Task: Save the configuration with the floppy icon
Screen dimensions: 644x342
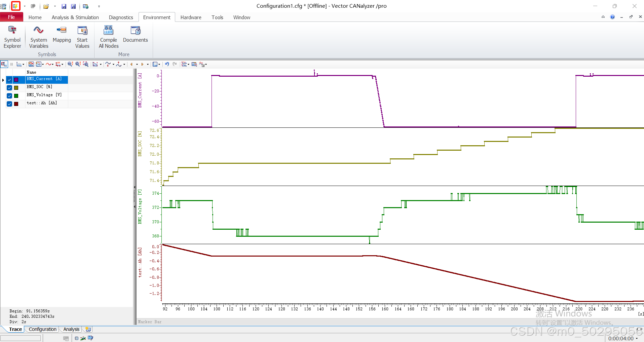Action: 64,6
